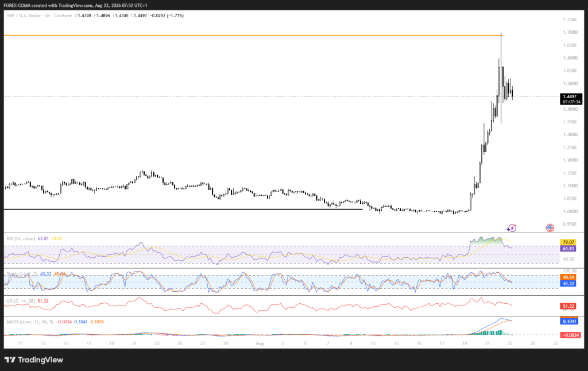Viewport: 588px width, 371px height.
Task: Select the black horizontal support line
Action: click(x=183, y=209)
